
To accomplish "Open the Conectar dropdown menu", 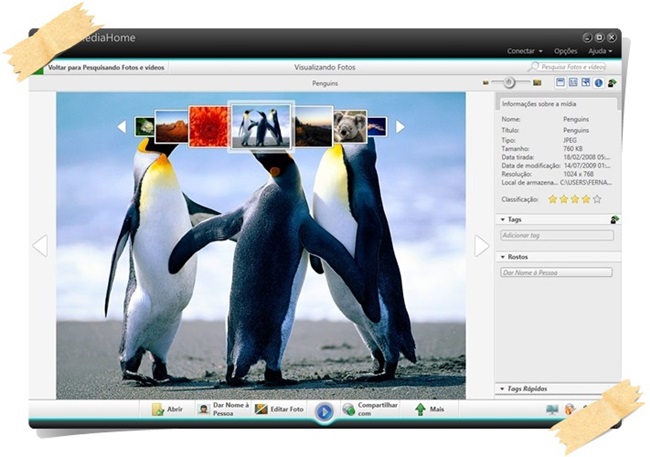I will coord(524,51).
